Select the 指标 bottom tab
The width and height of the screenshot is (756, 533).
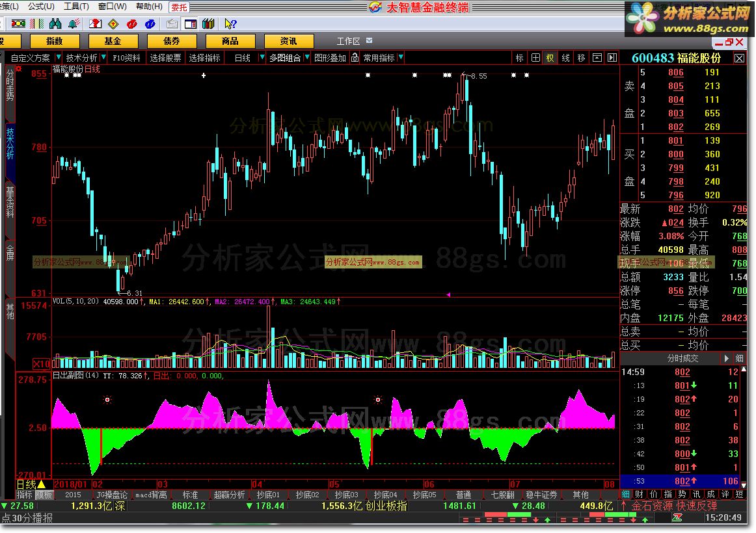point(25,495)
